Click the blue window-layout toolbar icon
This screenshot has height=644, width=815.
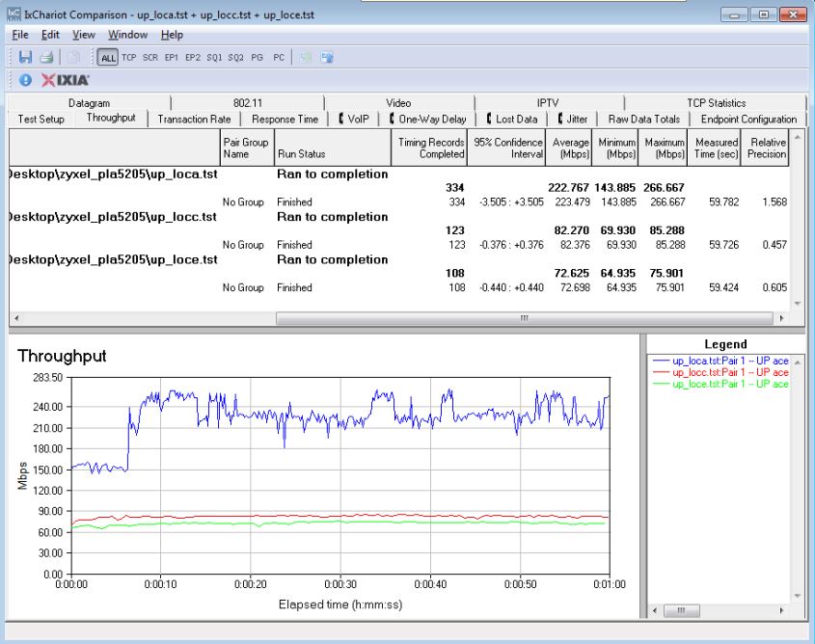pyautogui.click(x=327, y=57)
